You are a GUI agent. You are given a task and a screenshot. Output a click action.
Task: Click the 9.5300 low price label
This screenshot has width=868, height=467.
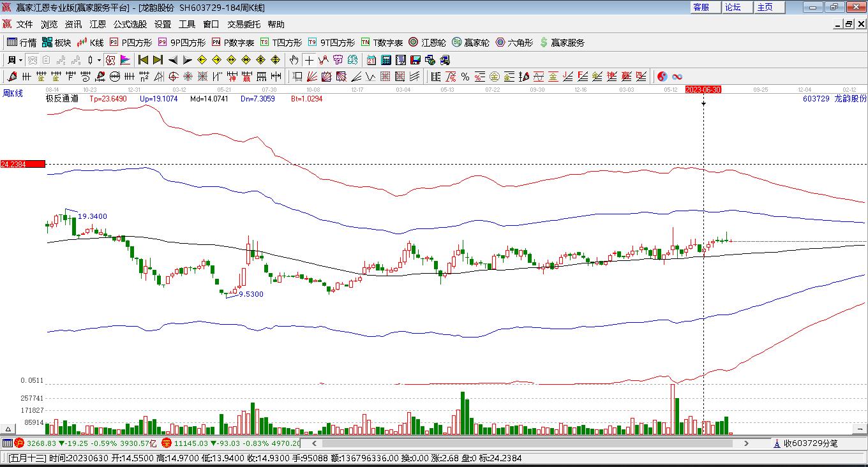[250, 294]
